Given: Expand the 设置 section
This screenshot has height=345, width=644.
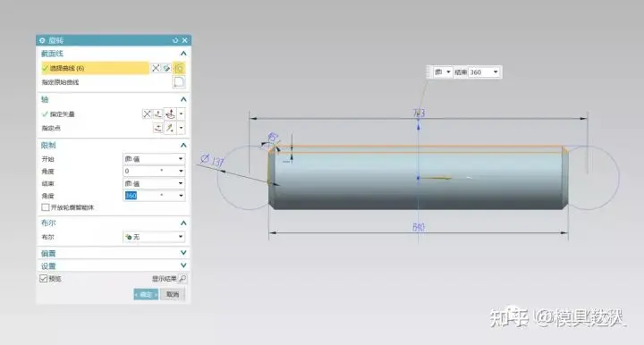Looking at the screenshot, I should click(114, 265).
